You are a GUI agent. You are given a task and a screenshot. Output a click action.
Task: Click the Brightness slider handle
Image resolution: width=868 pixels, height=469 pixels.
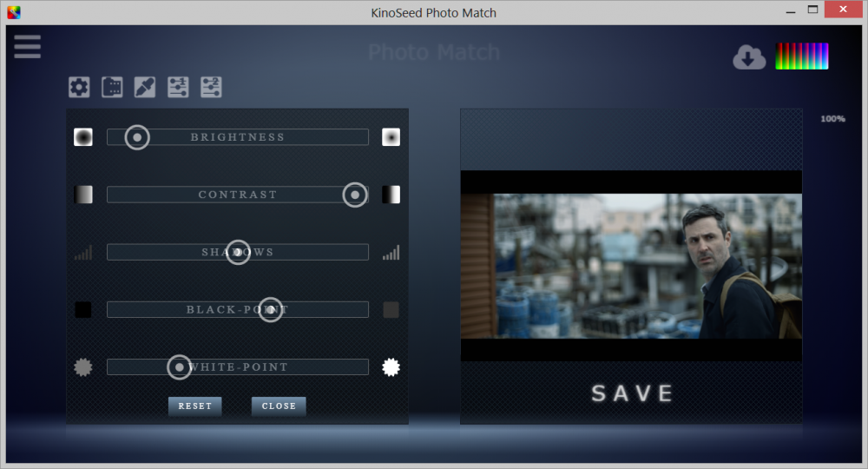137,137
